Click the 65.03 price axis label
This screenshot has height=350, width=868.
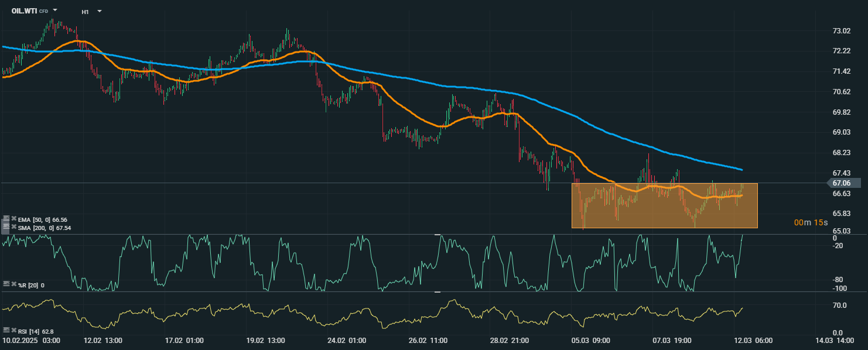tap(841, 231)
